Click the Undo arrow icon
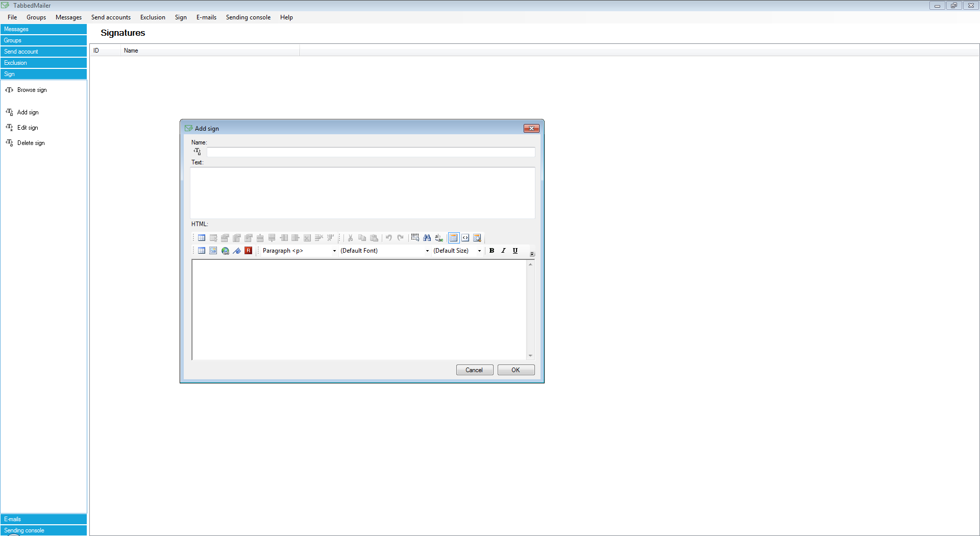Image resolution: width=980 pixels, height=536 pixels. click(x=389, y=238)
